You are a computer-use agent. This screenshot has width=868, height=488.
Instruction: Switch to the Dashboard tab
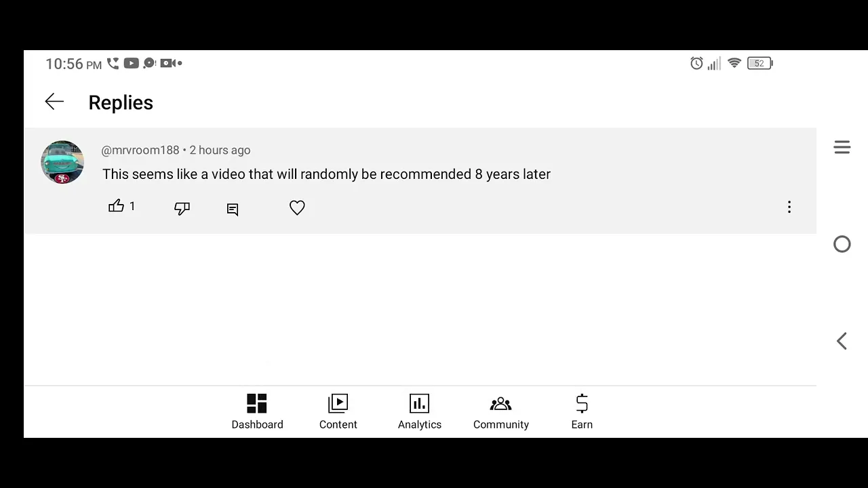pyautogui.click(x=257, y=412)
